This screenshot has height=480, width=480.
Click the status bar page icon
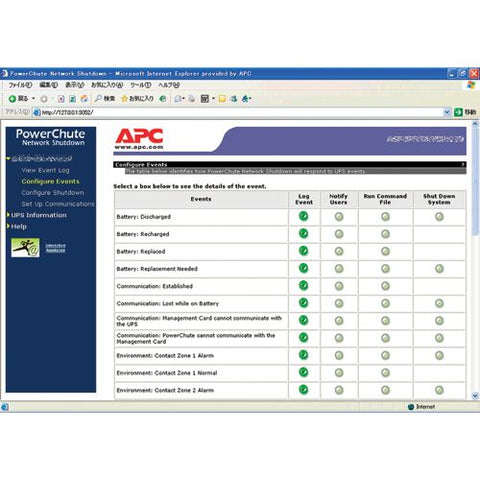pos(5,407)
